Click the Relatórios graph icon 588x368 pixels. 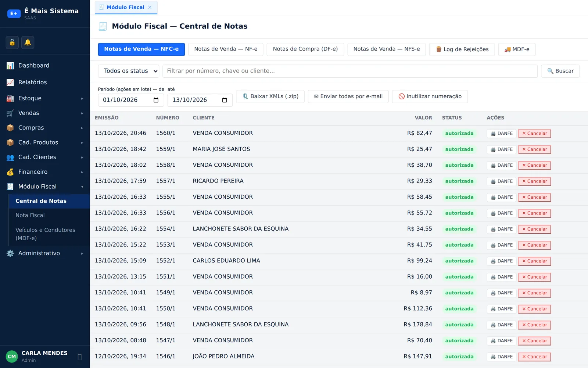tap(10, 82)
